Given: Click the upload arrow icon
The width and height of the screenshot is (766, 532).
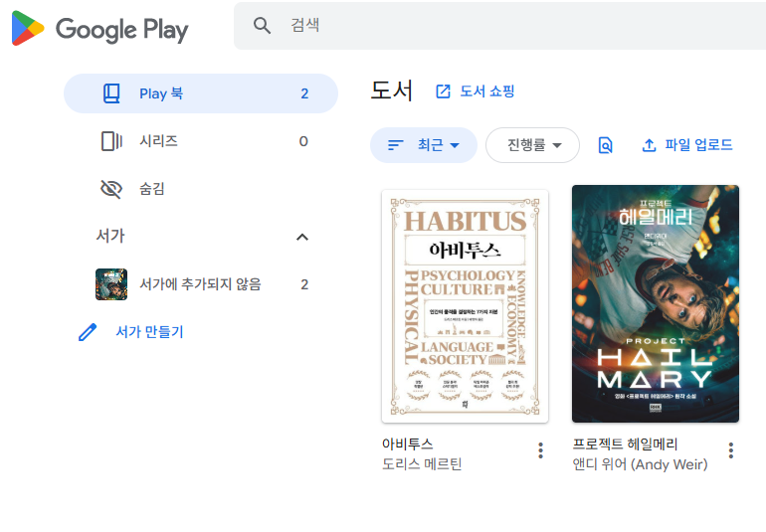Looking at the screenshot, I should point(649,145).
